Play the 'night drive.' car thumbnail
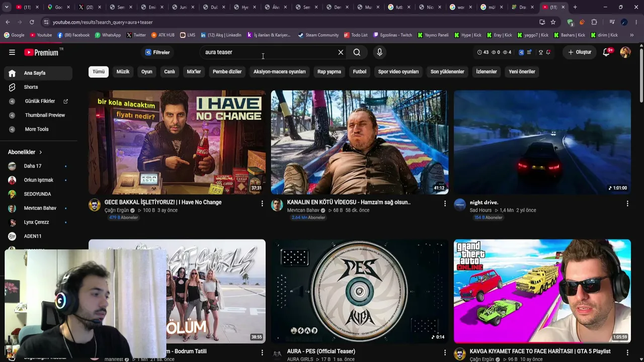 tap(542, 142)
